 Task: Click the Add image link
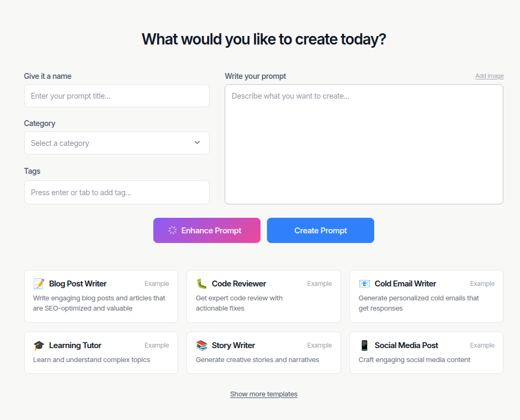tap(489, 76)
